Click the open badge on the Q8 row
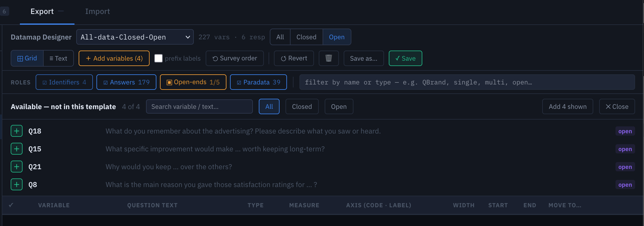Viewport: 644px width, 226px height. (x=625, y=185)
